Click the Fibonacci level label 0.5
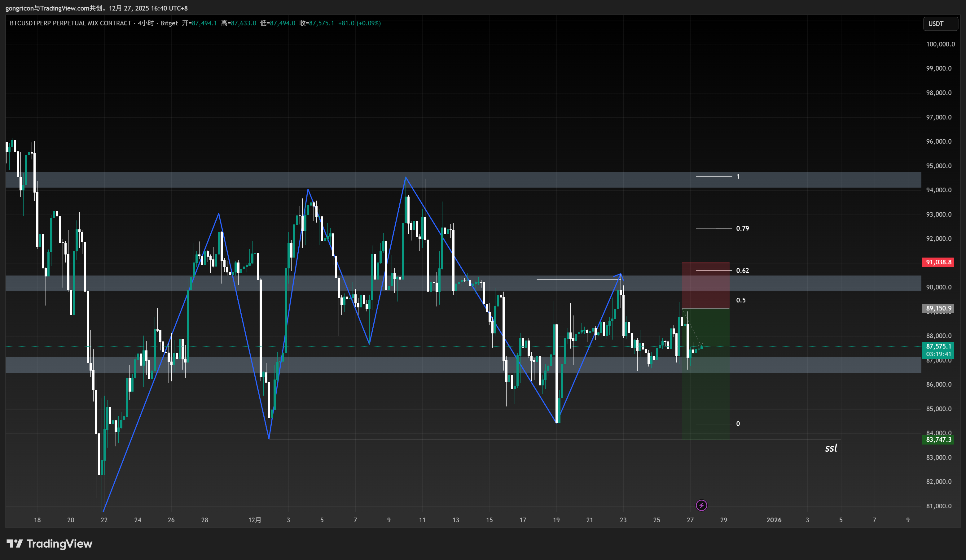Image resolution: width=966 pixels, height=560 pixels. coord(740,300)
